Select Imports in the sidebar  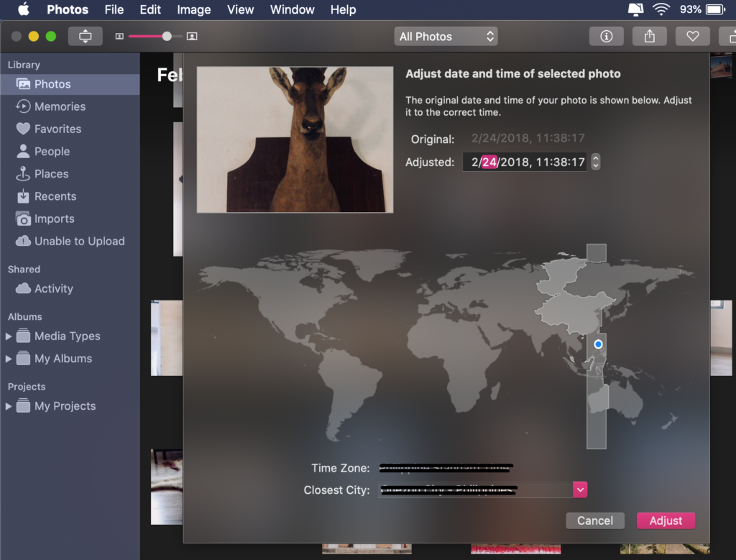click(54, 219)
